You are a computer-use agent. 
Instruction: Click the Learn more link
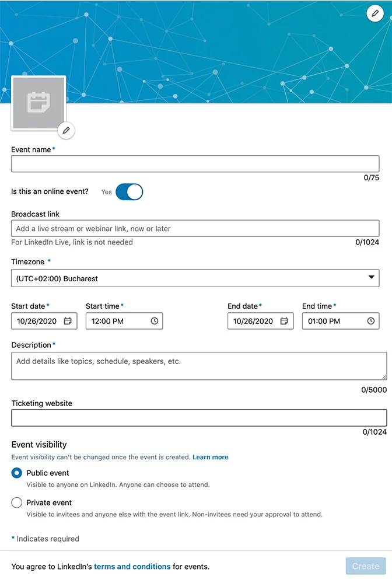211,457
